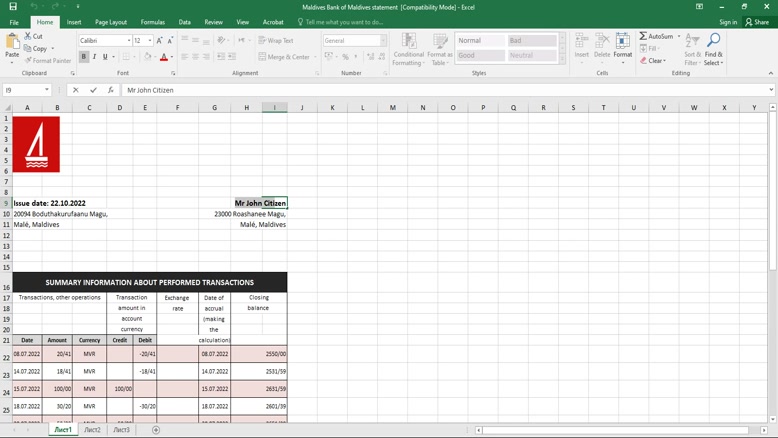Expand the Name Box dropdown arrow
Image resolution: width=778 pixels, height=438 pixels.
click(x=47, y=90)
